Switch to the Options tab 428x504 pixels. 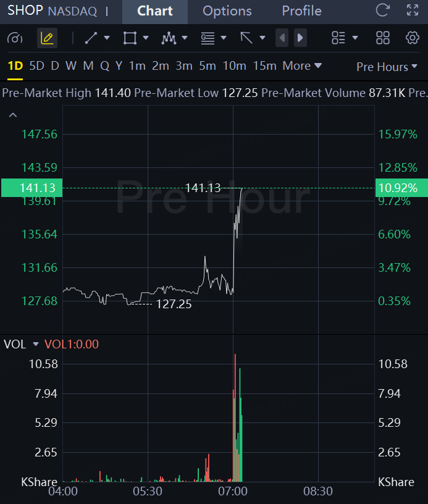click(227, 11)
